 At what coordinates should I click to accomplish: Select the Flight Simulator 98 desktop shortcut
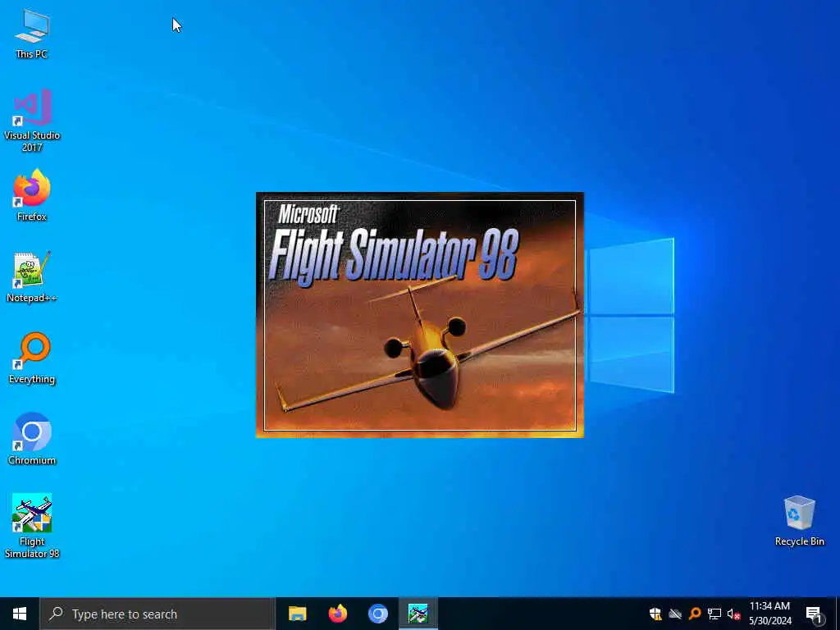[32, 526]
